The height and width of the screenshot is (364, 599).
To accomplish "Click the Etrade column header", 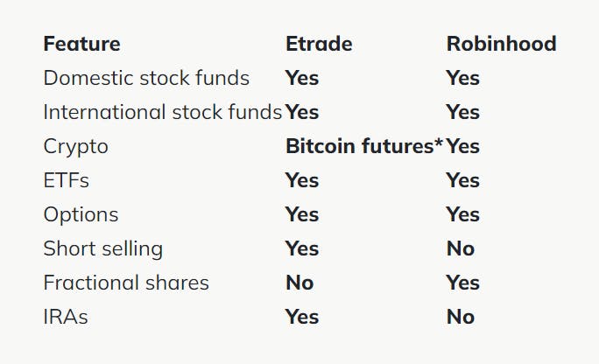I will click(x=320, y=44).
